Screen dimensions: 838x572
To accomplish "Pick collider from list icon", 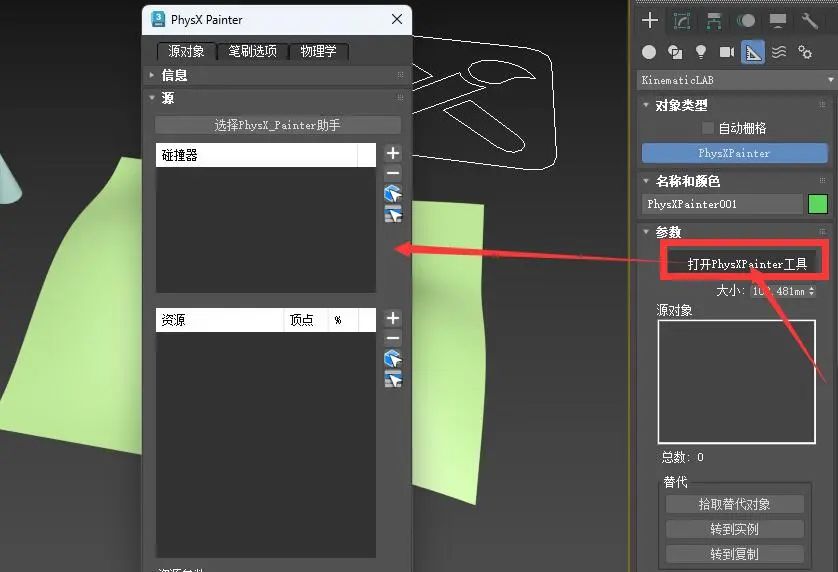I will [x=393, y=214].
